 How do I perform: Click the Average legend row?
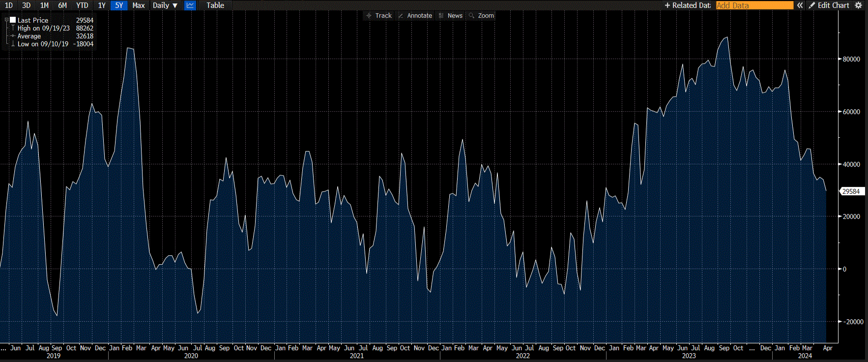click(52, 36)
